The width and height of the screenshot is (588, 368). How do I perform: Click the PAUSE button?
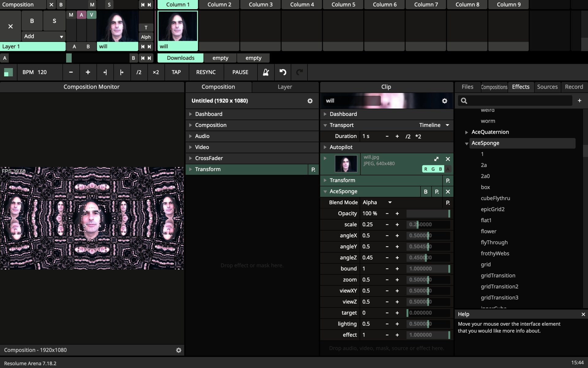pos(240,72)
